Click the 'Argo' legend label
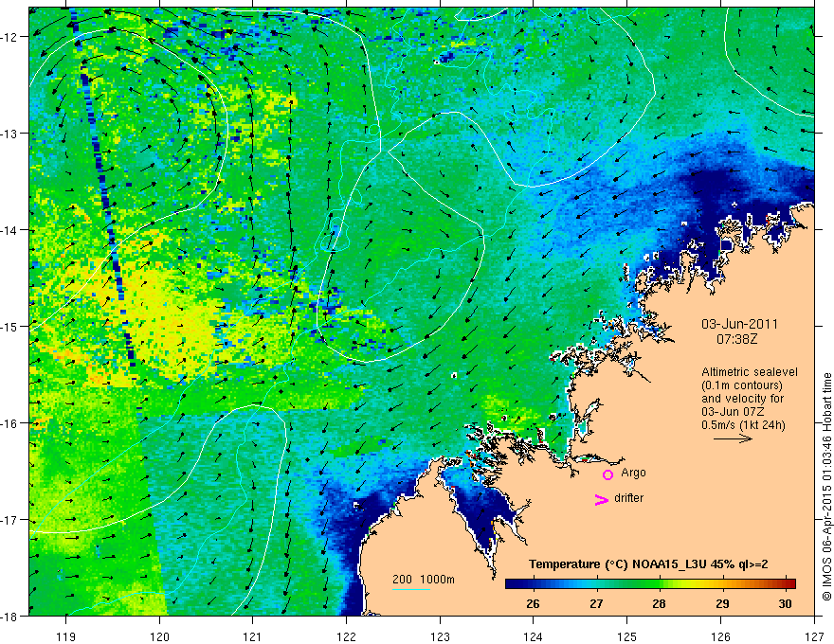 pos(633,473)
